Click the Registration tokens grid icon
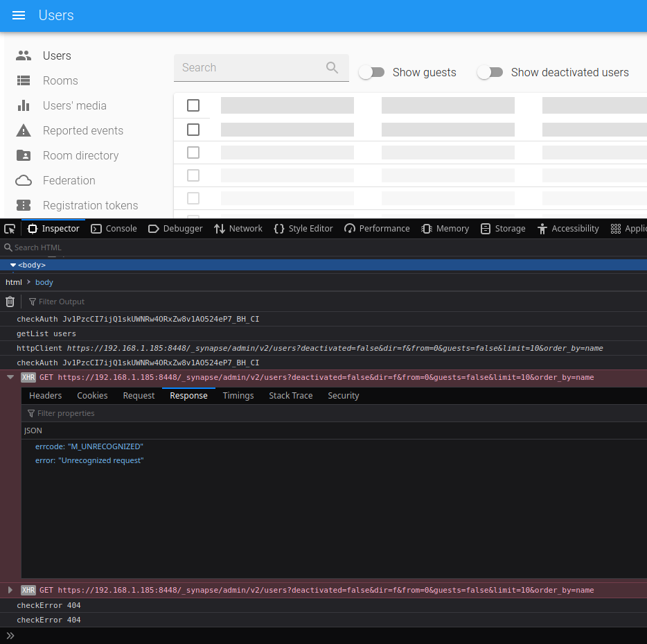647x644 pixels. click(x=24, y=205)
